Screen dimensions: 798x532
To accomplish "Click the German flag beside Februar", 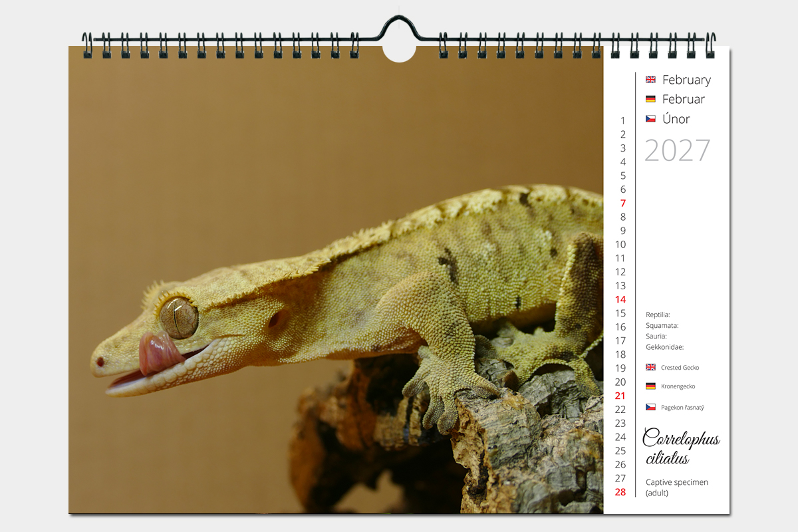I will point(650,99).
